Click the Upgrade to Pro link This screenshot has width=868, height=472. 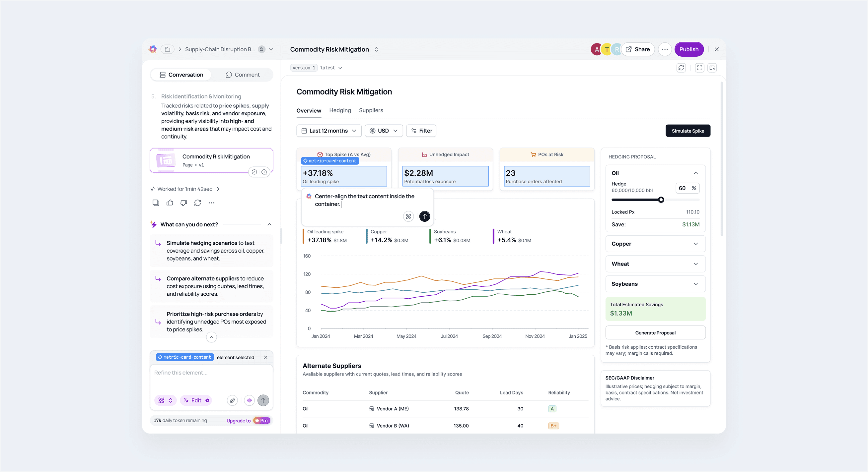pos(248,421)
